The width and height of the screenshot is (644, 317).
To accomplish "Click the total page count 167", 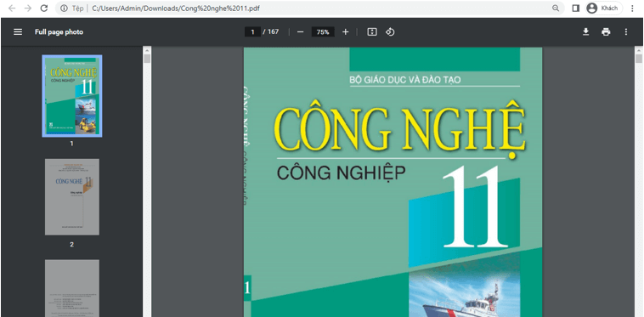I will (273, 31).
